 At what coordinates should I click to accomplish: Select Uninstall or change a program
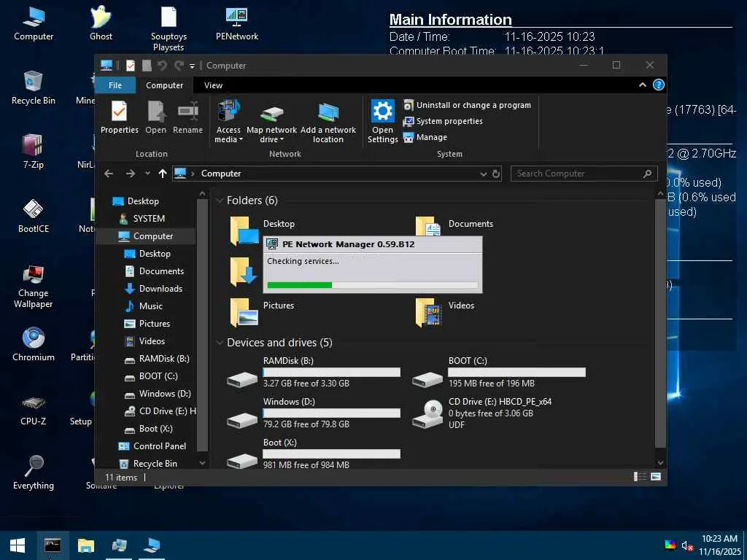tap(467, 105)
